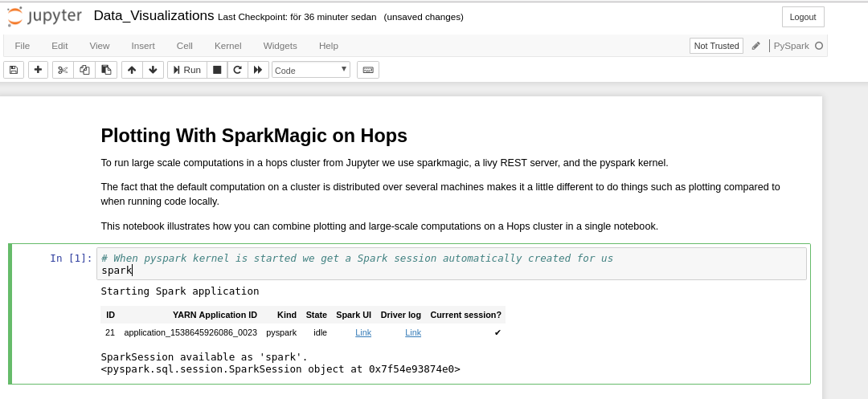Open the cell type Code dropdown

click(311, 70)
